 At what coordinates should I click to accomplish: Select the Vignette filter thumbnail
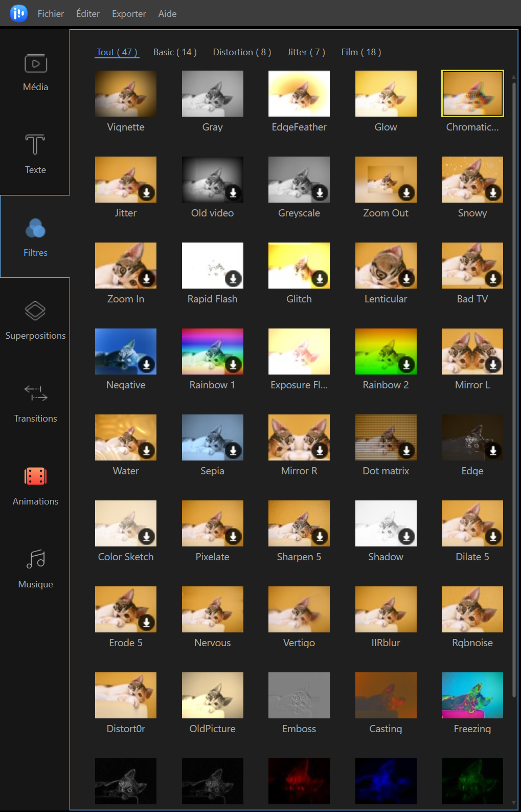126,94
